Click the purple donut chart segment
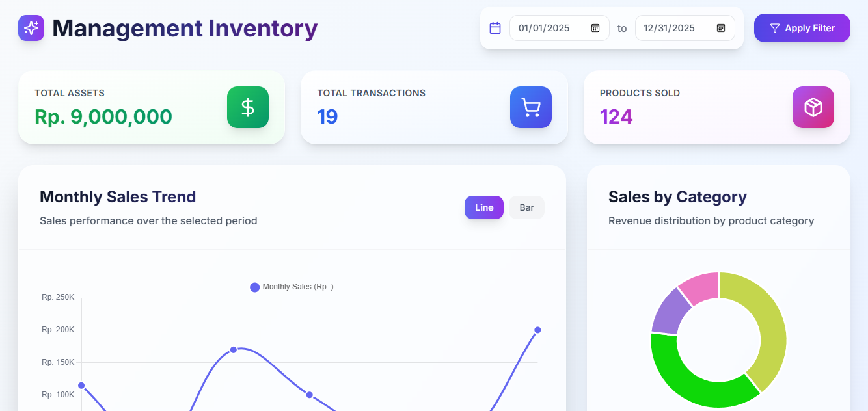 point(669,311)
